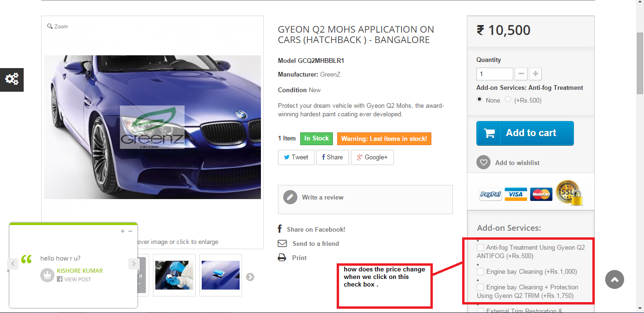Show next testimonial in chat widget

134,263
